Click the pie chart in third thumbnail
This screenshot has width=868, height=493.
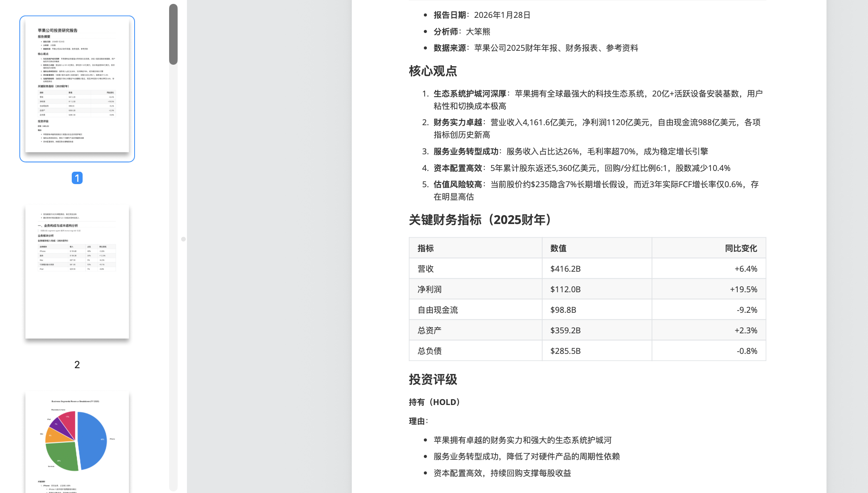[x=76, y=441]
